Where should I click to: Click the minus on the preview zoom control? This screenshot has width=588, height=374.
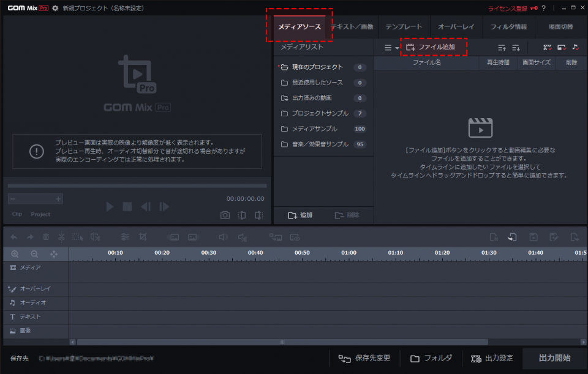(13, 198)
